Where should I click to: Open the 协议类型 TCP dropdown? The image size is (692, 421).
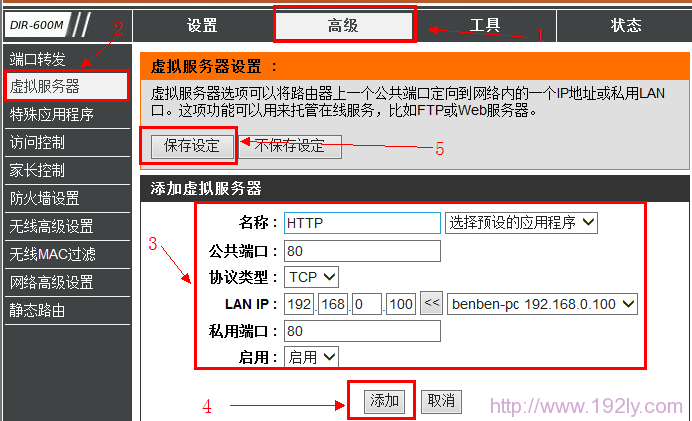312,277
